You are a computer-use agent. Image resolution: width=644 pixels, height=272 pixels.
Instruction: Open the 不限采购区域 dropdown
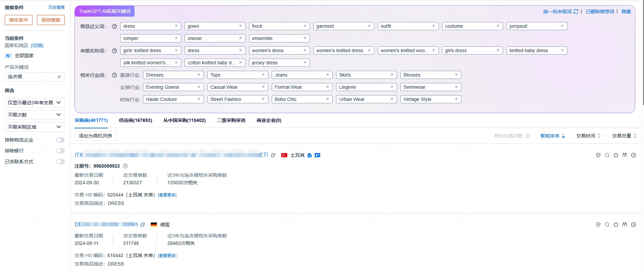pos(35,127)
